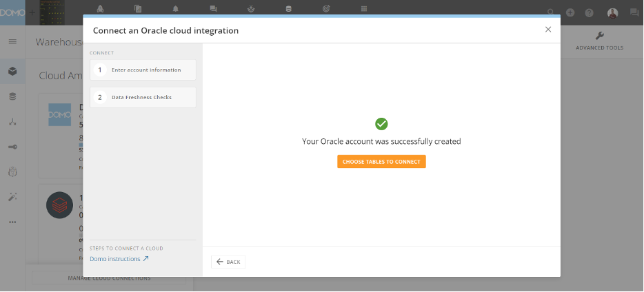Select the key accounts icon in sidebar
Image resolution: width=644 pixels, height=292 pixels.
[x=12, y=147]
